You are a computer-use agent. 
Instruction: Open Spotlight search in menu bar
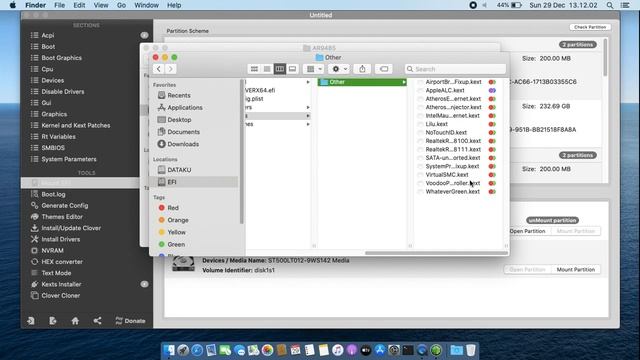click(x=610, y=5)
